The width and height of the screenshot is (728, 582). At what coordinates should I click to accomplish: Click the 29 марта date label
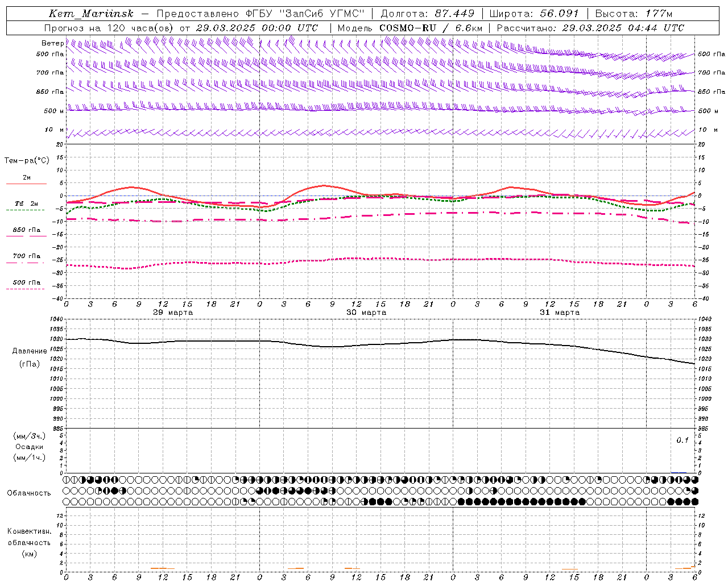point(173,313)
